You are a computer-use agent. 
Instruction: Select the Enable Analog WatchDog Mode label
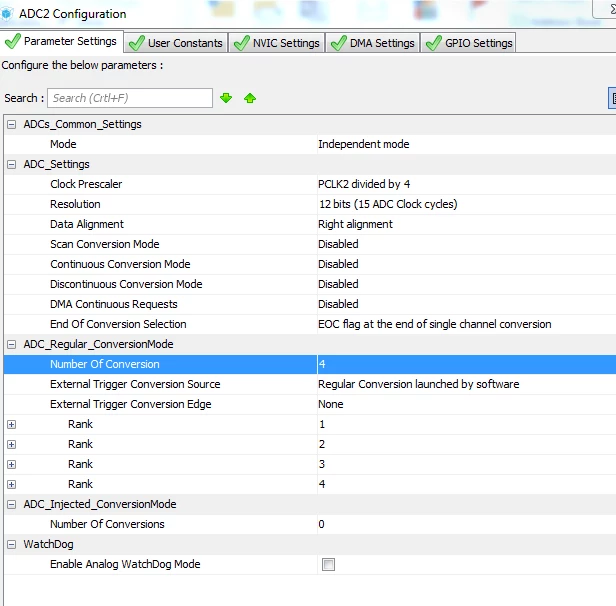point(125,564)
